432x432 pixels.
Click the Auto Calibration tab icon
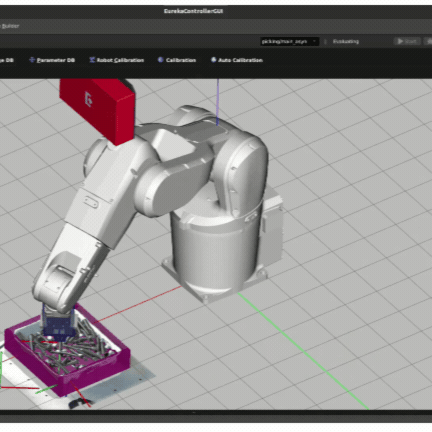pyautogui.click(x=213, y=60)
